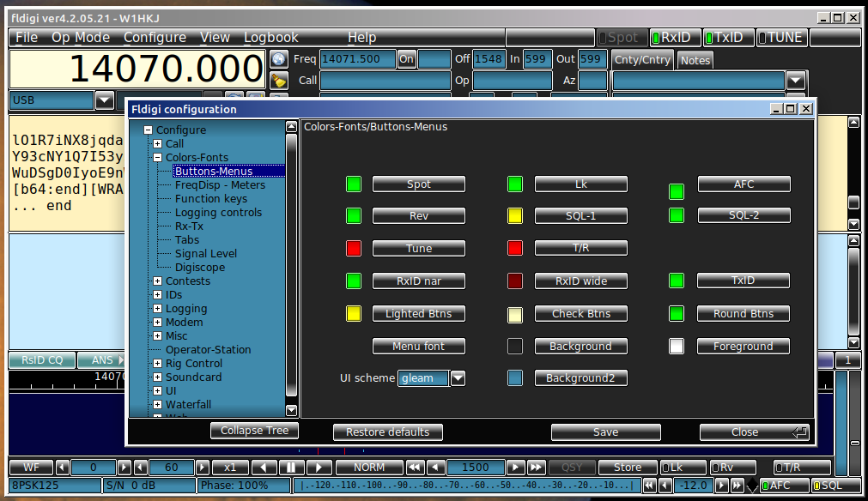This screenshot has width=868, height=501.
Task: Click the NORM waterfall mode button
Action: [368, 468]
